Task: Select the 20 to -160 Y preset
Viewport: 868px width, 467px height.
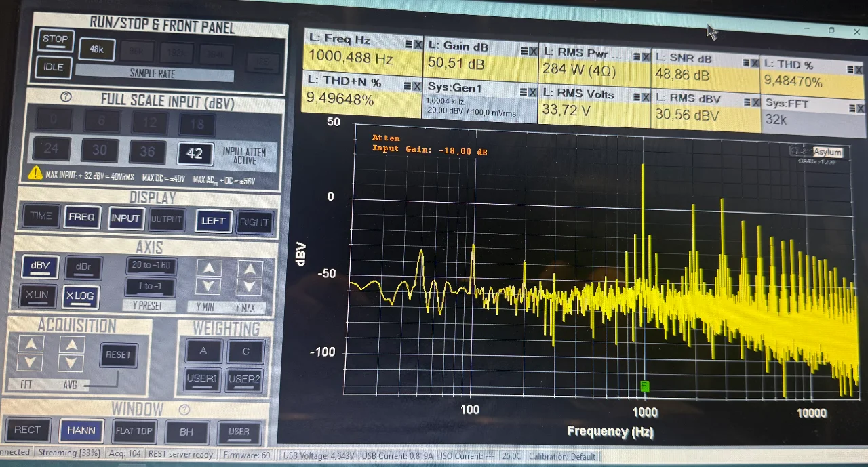Action: (151, 266)
